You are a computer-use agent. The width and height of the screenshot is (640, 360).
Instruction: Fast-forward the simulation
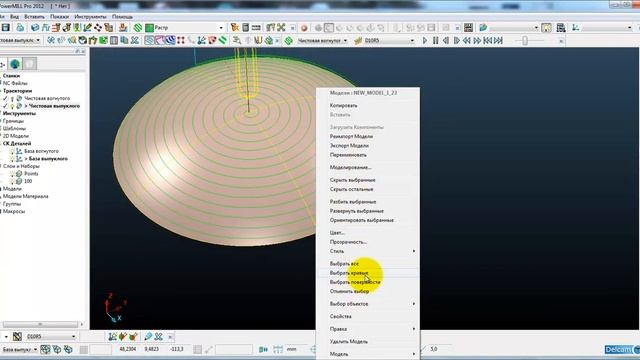[477, 40]
